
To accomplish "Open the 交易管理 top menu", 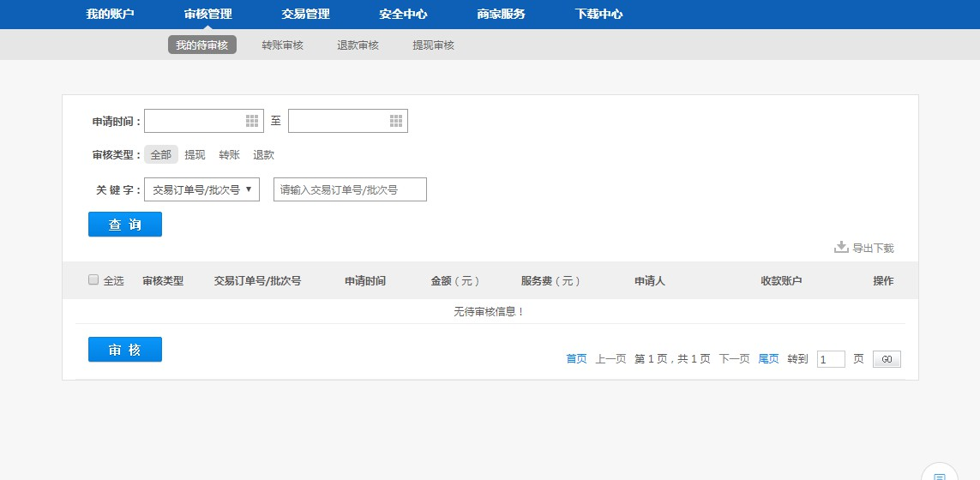I will click(305, 15).
